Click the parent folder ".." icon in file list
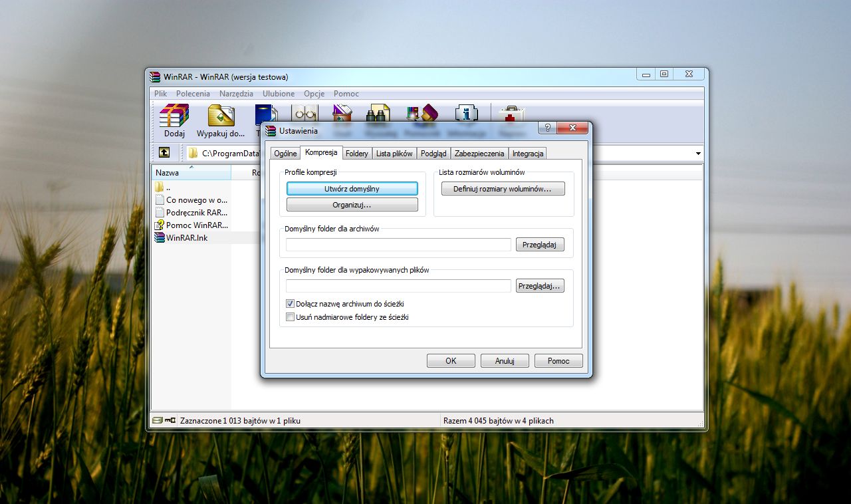Viewport: 851px width, 504px height. coord(159,188)
